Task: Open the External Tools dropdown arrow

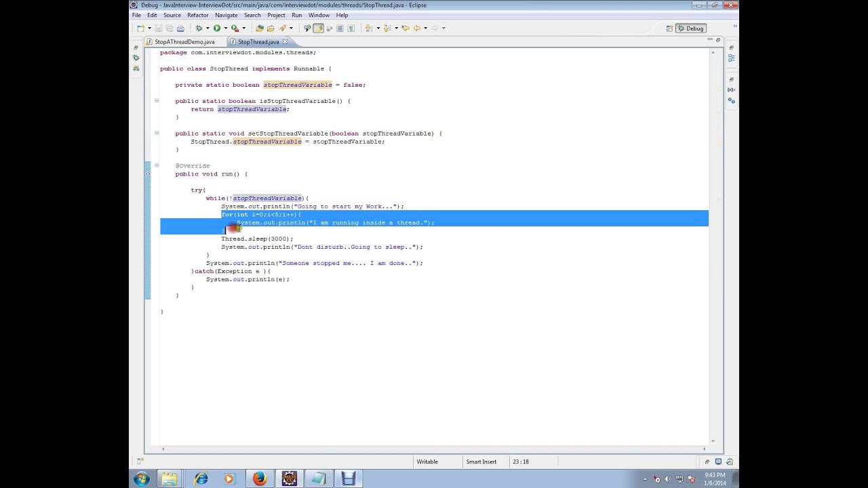Action: click(244, 28)
